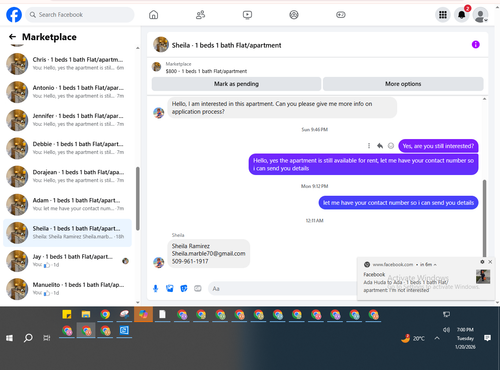Screen dimensions: 500x370
Task: Open the Groups icon in top navigation
Action: [294, 15]
